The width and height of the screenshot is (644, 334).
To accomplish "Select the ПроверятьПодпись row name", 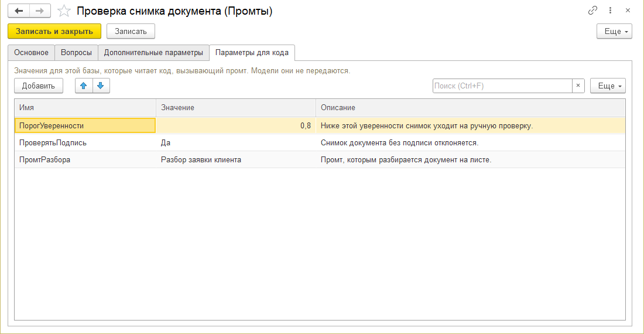I will tap(85, 143).
